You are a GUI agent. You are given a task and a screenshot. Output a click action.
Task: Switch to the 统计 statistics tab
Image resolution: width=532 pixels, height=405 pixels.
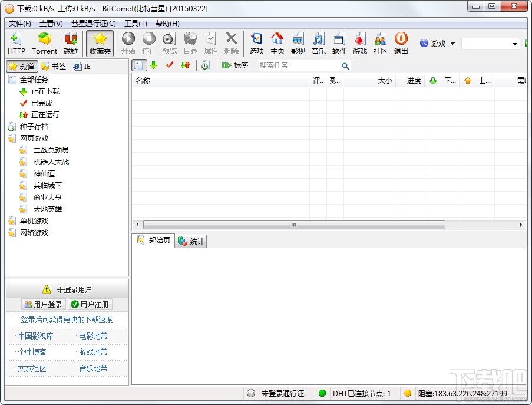click(x=191, y=241)
